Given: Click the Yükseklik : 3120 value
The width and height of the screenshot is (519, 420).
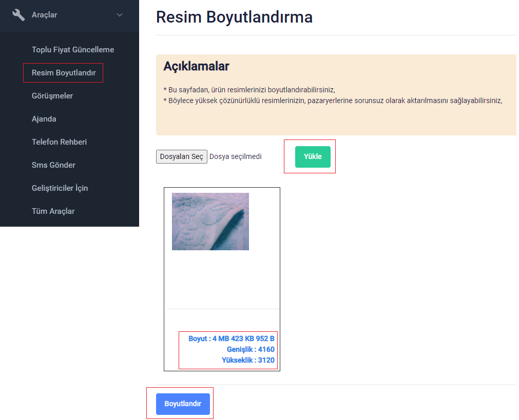Looking at the screenshot, I should click(x=248, y=360).
